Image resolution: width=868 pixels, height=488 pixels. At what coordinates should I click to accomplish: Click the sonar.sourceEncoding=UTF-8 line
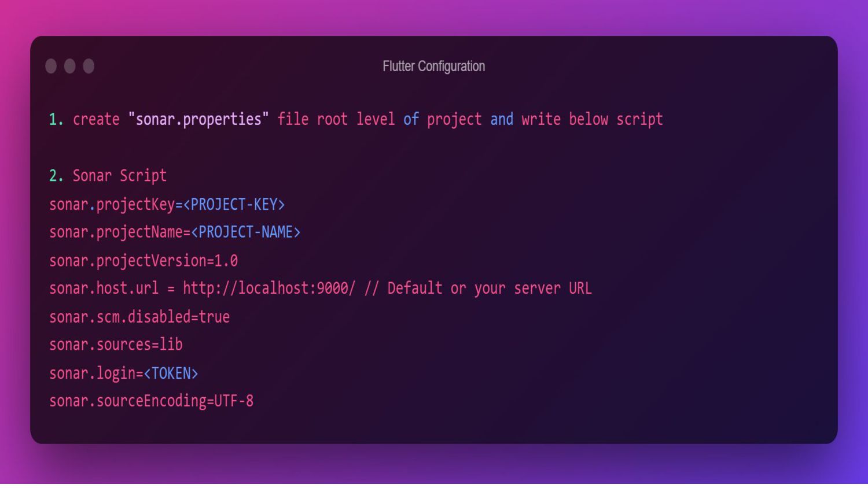click(x=151, y=401)
